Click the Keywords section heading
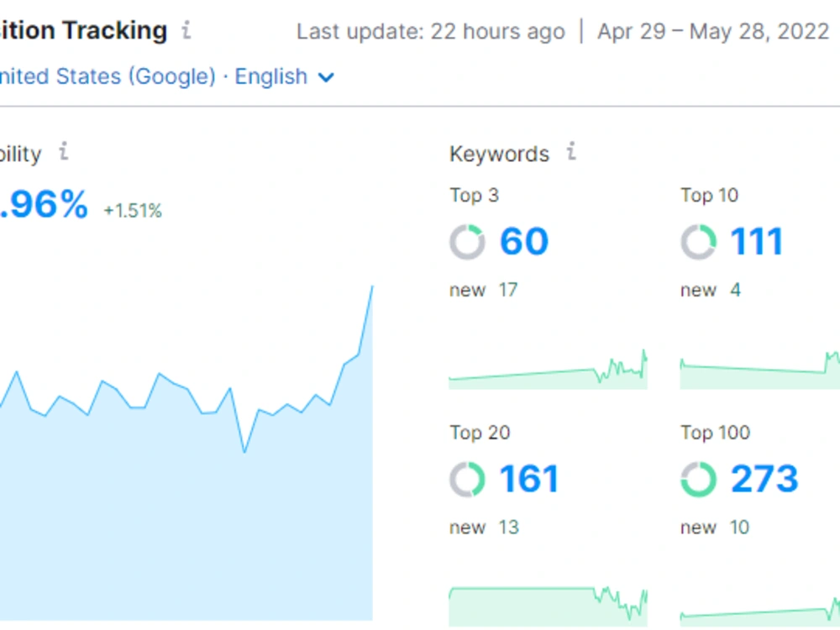840x630 pixels. 499,154
